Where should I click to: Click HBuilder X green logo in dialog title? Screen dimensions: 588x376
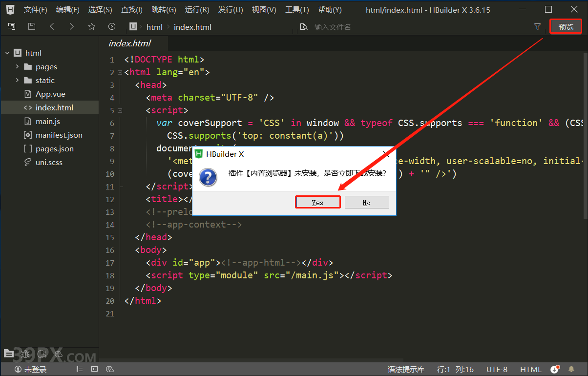coord(199,154)
